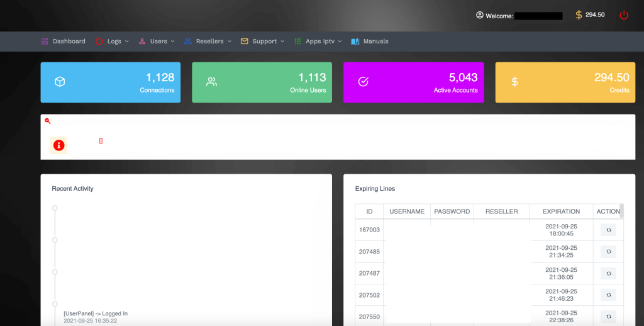Open the Users dropdown menu

pos(155,42)
